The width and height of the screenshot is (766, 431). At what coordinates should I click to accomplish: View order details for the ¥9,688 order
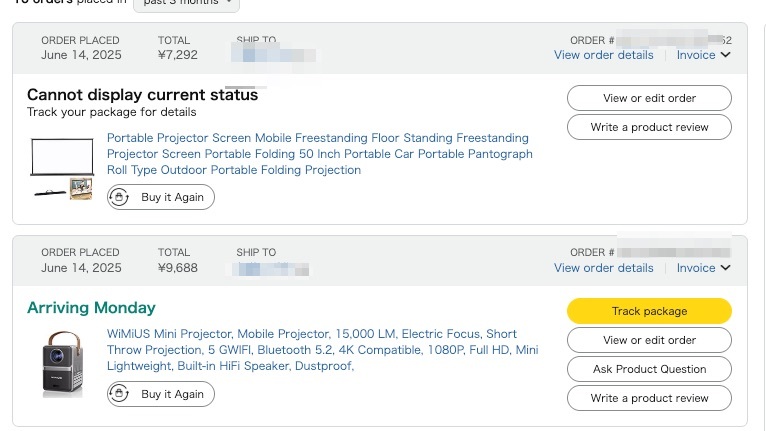tap(603, 268)
